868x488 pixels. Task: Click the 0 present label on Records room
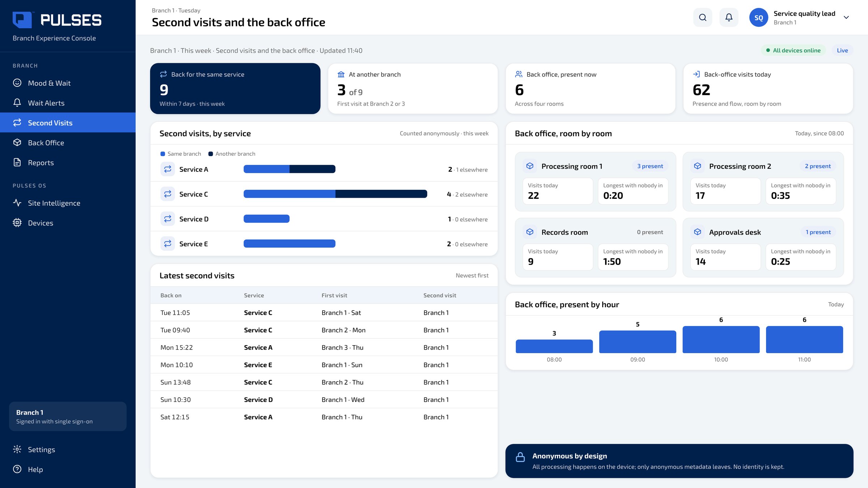click(x=650, y=232)
